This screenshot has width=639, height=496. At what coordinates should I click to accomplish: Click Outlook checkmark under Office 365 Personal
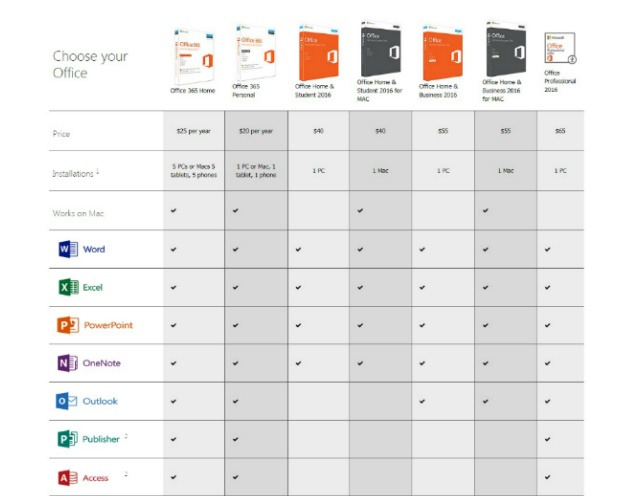236,401
